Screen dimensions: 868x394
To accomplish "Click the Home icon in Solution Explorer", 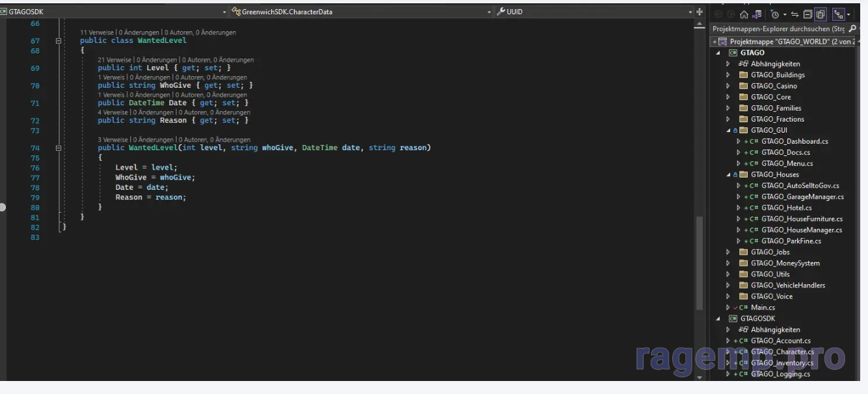I will [x=744, y=14].
